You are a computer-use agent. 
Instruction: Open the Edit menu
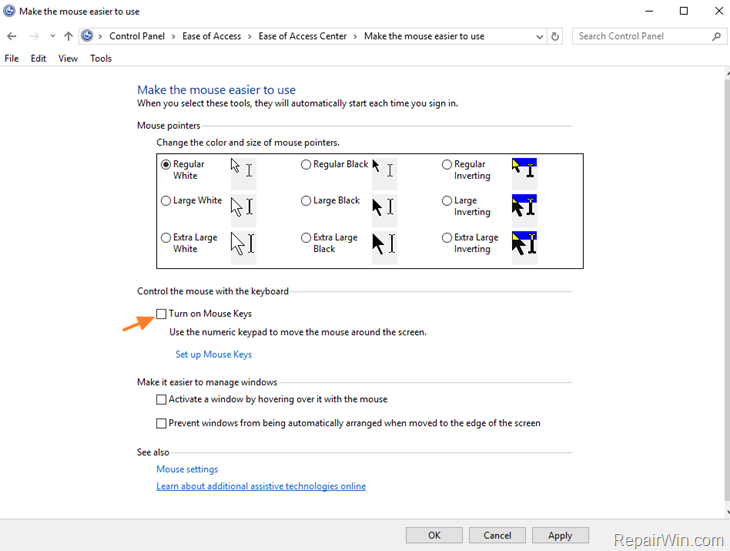coord(38,59)
